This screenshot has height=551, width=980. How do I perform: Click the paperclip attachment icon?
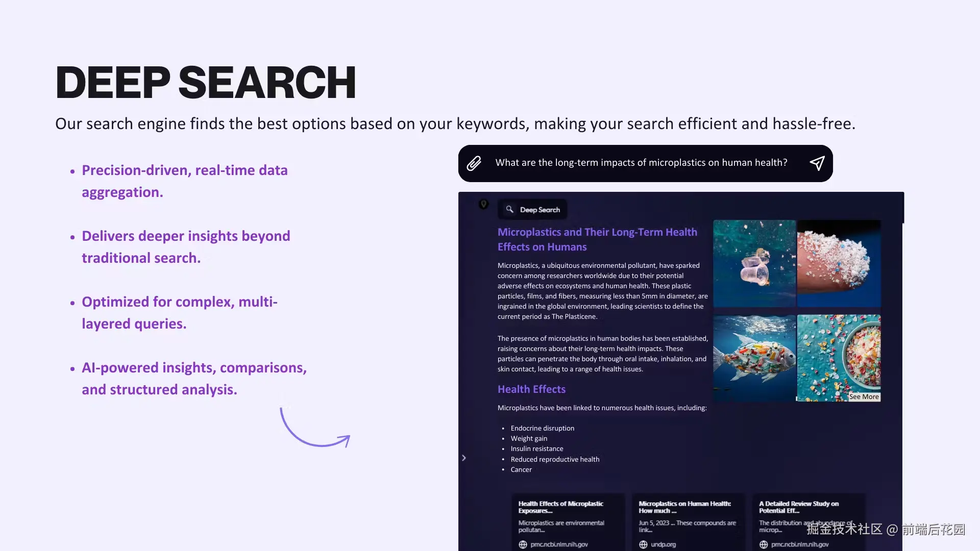[474, 163]
